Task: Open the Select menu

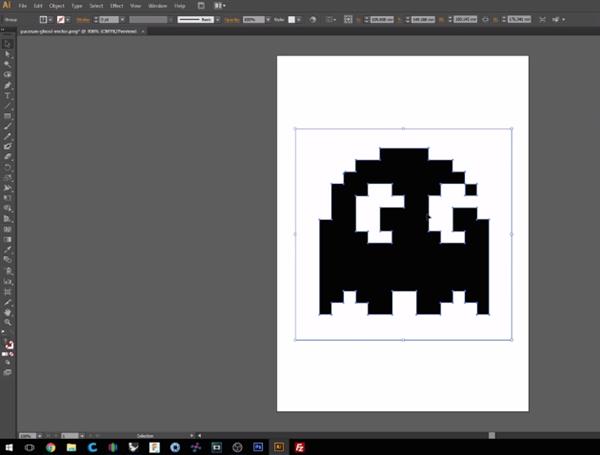Action: click(x=96, y=6)
